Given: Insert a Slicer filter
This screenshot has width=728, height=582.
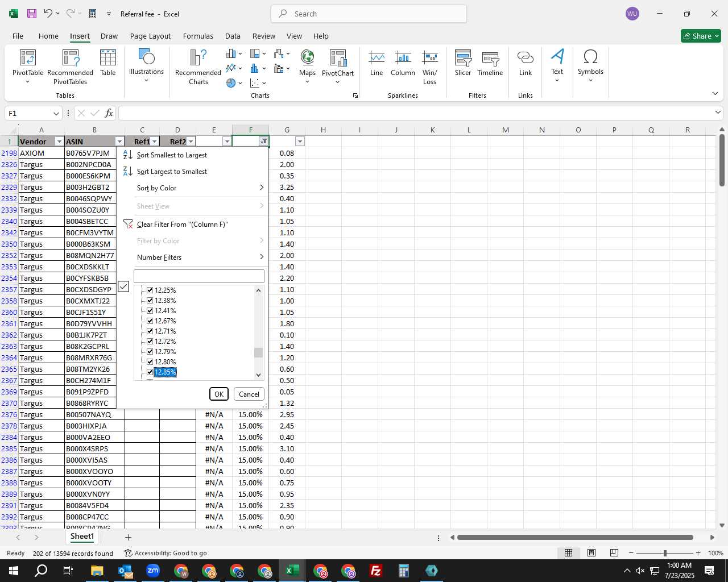Looking at the screenshot, I should click(x=463, y=64).
